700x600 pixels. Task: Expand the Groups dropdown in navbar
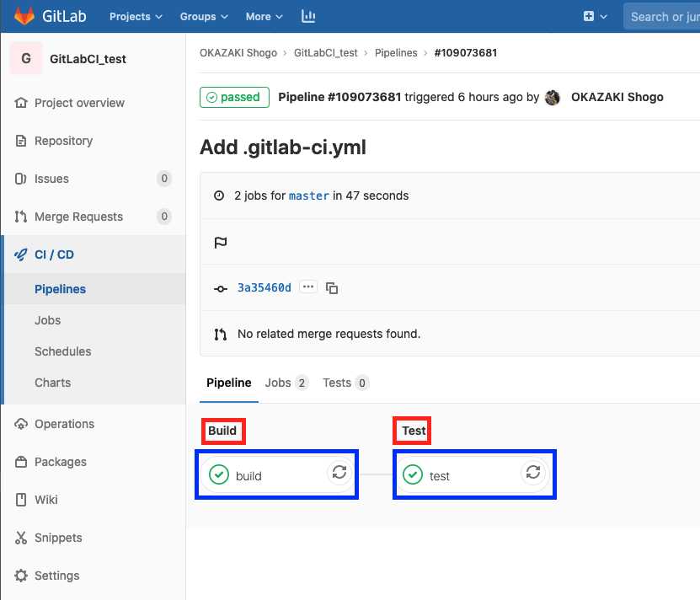click(x=204, y=17)
